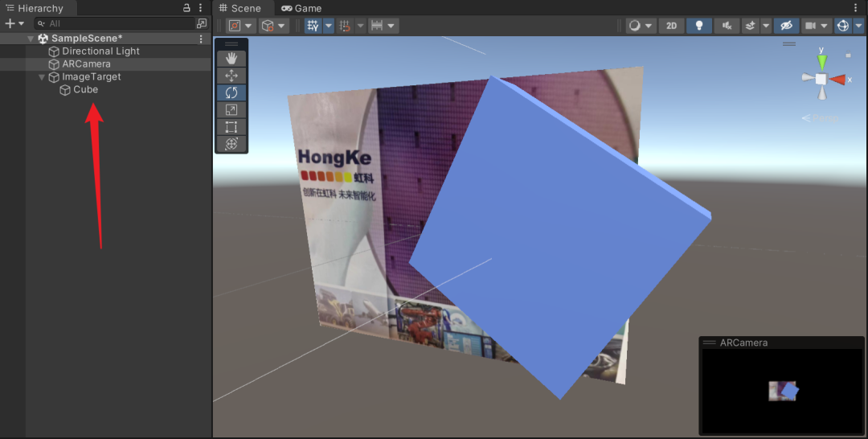
Task: Click the green Y axis cone of the gizmo
Action: pos(822,62)
